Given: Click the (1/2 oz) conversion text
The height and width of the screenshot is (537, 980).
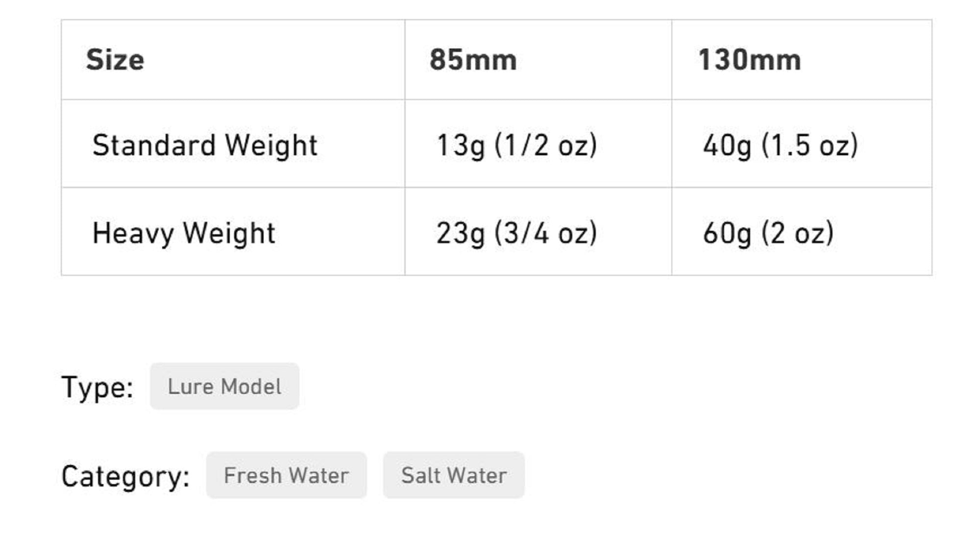Looking at the screenshot, I should click(546, 146).
